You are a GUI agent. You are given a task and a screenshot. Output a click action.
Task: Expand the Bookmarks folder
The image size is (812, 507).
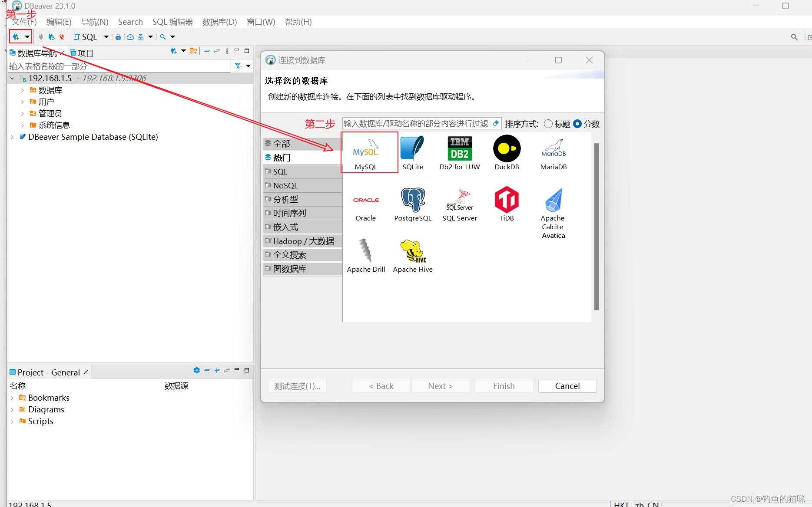tap(12, 398)
